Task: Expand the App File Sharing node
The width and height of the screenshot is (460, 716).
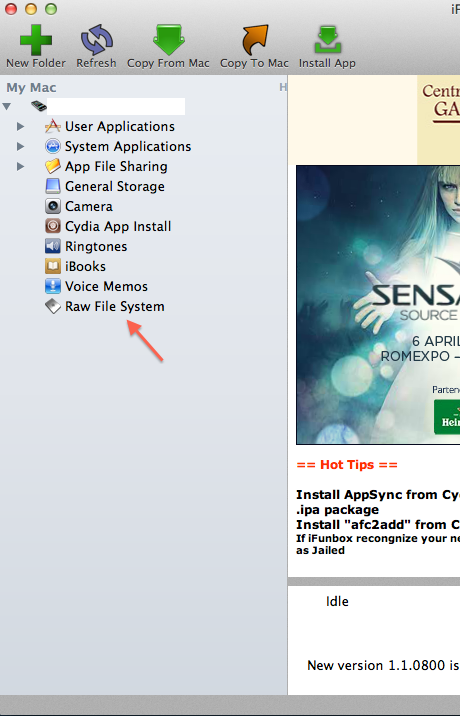Action: click(21, 167)
